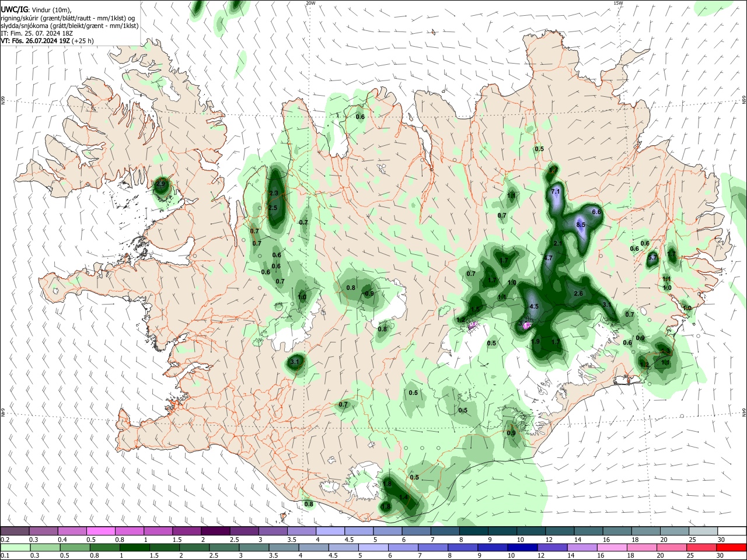Screen dimensions: 747x560
Task: Click the valid time 'VT: Fös. 26.07.2024 19Z (+25 h)'
Action: click(x=47, y=41)
